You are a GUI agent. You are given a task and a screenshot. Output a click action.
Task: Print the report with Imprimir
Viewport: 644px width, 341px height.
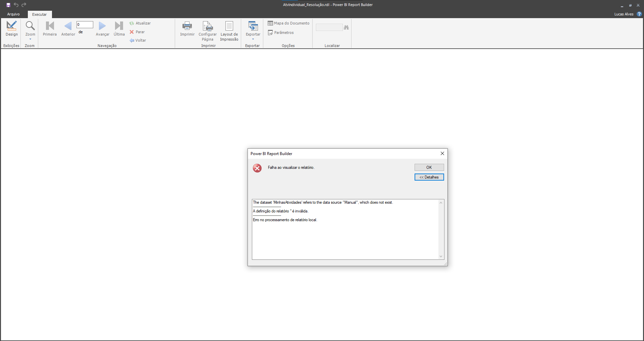(x=187, y=29)
